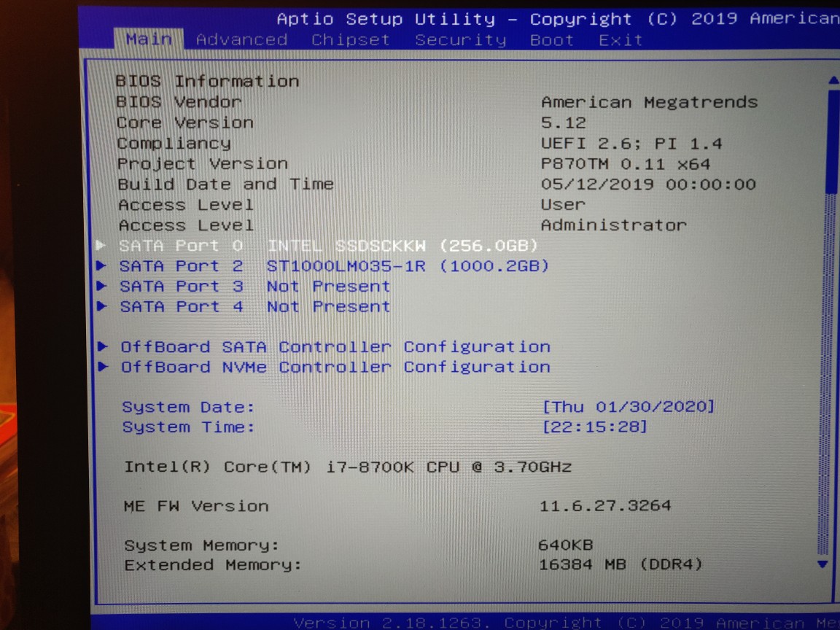Select the System Time label
This screenshot has width=840, height=630.
188,427
